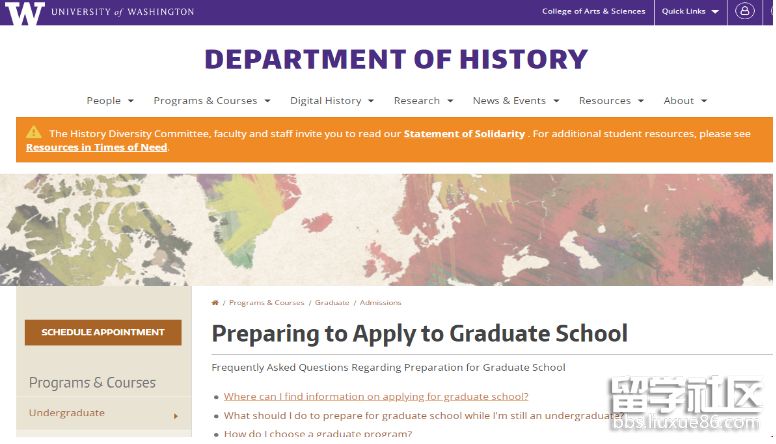This screenshot has height=444, width=776.
Task: Go to Department of History title
Action: [396, 59]
